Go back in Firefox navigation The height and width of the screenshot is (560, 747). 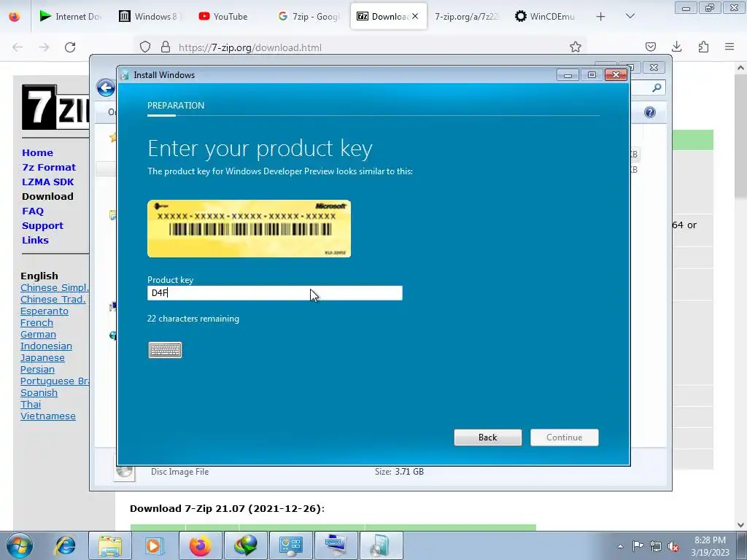pos(18,47)
